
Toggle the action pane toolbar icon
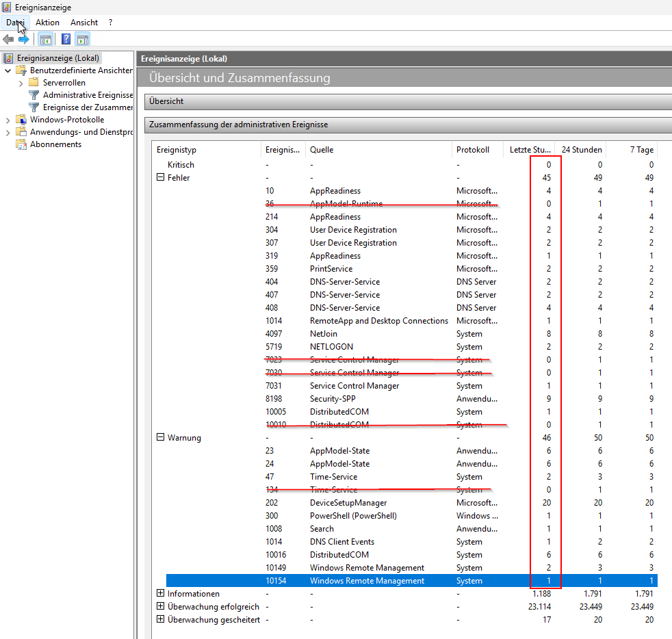[83, 40]
